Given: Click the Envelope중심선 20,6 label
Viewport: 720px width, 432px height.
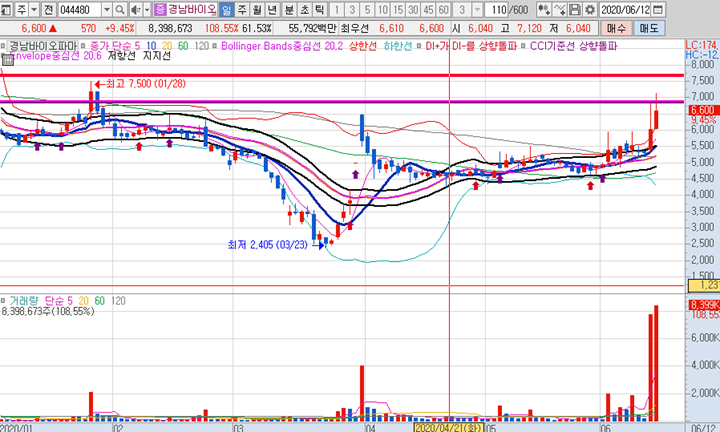Looking at the screenshot, I should [x=57, y=56].
